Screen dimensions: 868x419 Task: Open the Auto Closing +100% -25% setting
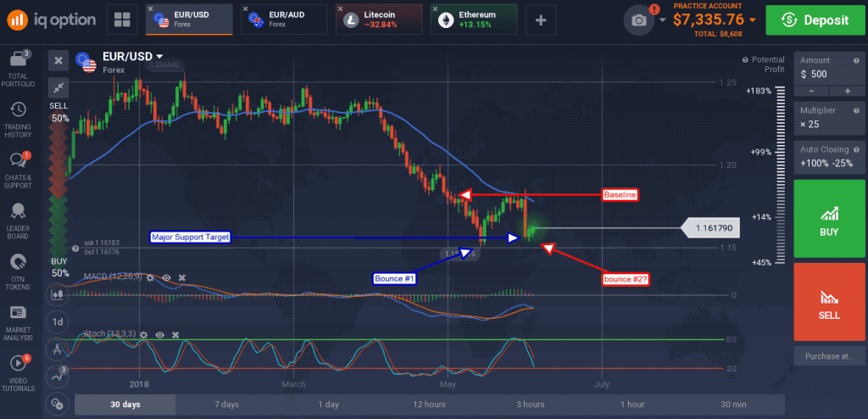(829, 157)
